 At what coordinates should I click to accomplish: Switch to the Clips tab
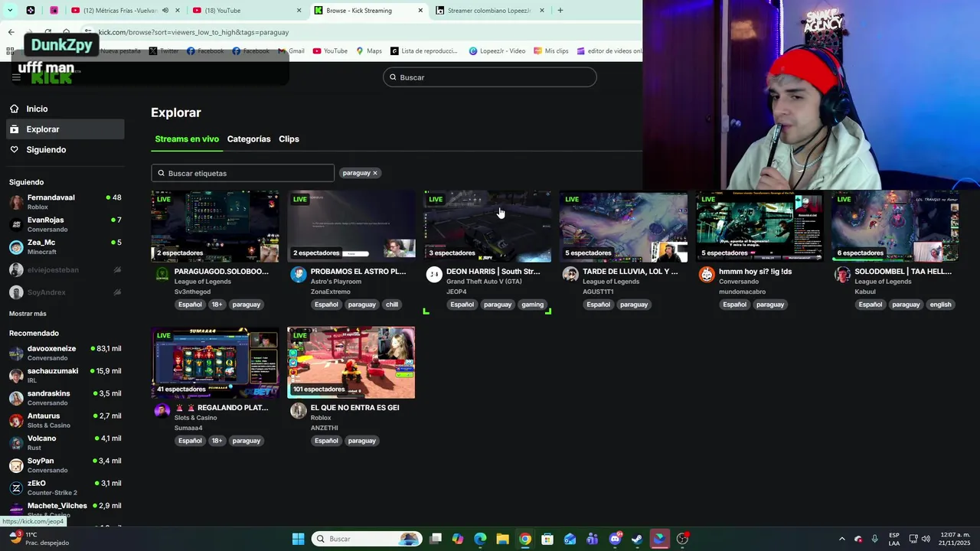coord(289,139)
